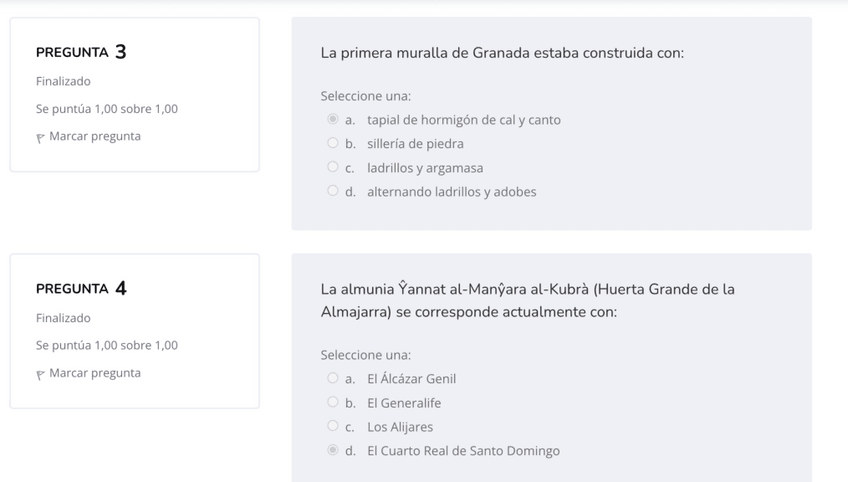Click the flag icon in Pregunta 4
Screen dimensions: 848x482
pyautogui.click(x=41, y=374)
